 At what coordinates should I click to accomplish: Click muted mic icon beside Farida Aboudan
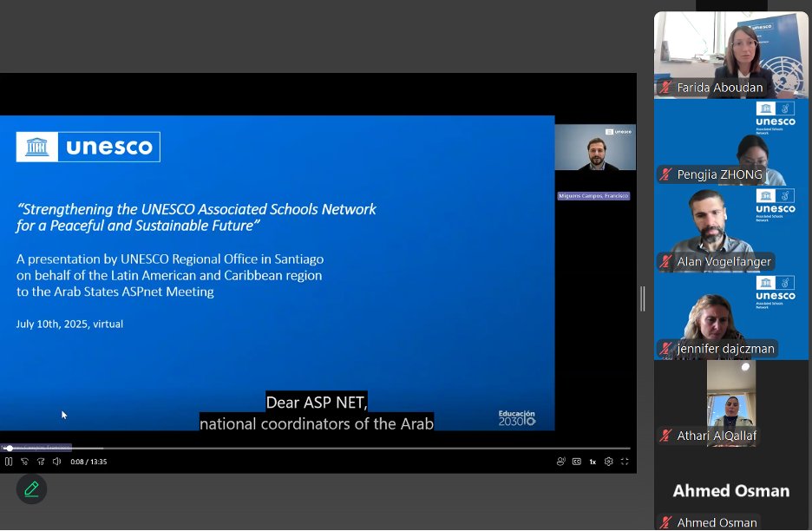tap(666, 88)
